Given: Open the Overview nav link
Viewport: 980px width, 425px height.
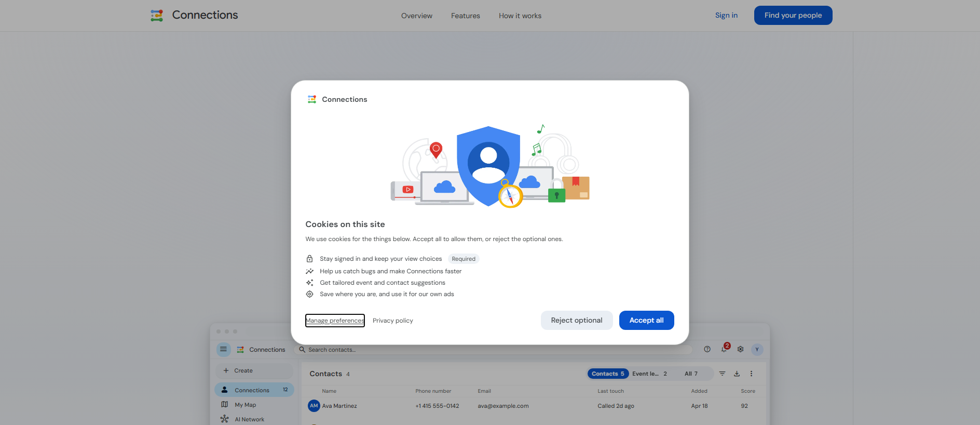Looking at the screenshot, I should pyautogui.click(x=417, y=16).
